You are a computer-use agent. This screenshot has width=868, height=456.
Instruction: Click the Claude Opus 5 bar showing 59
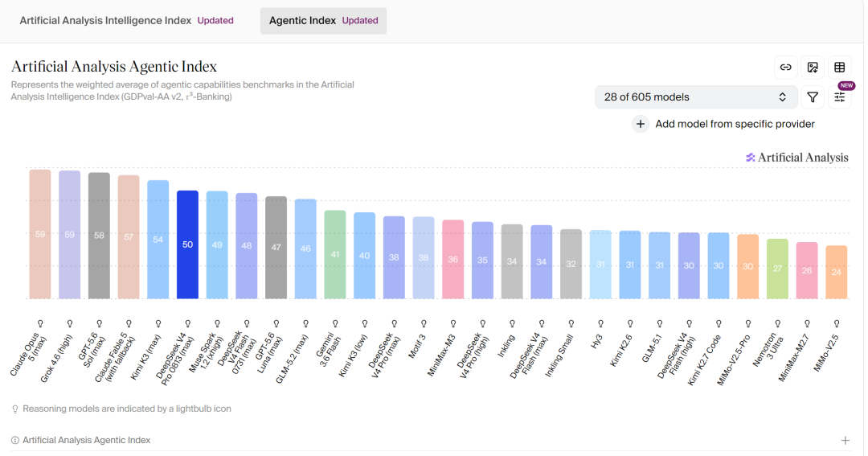click(x=40, y=234)
